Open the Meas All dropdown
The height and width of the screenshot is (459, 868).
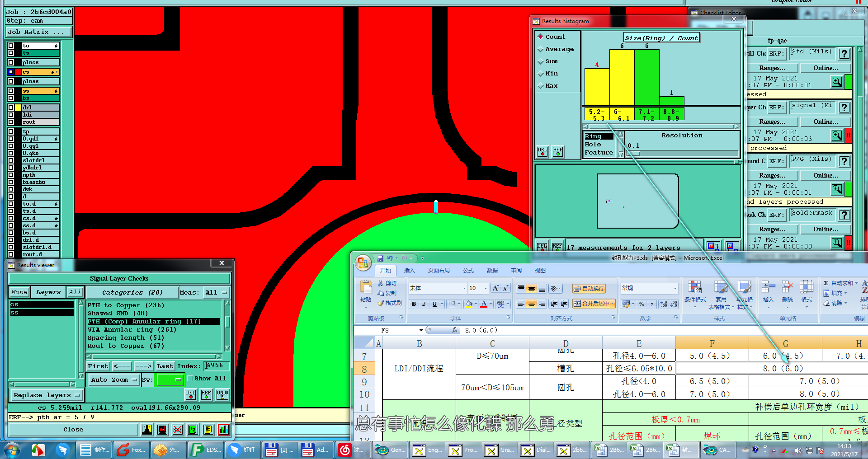pyautogui.click(x=217, y=292)
